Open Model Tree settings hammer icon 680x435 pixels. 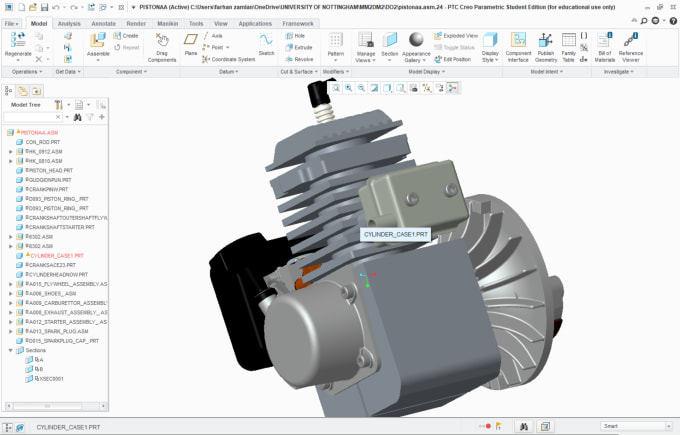[x=59, y=105]
